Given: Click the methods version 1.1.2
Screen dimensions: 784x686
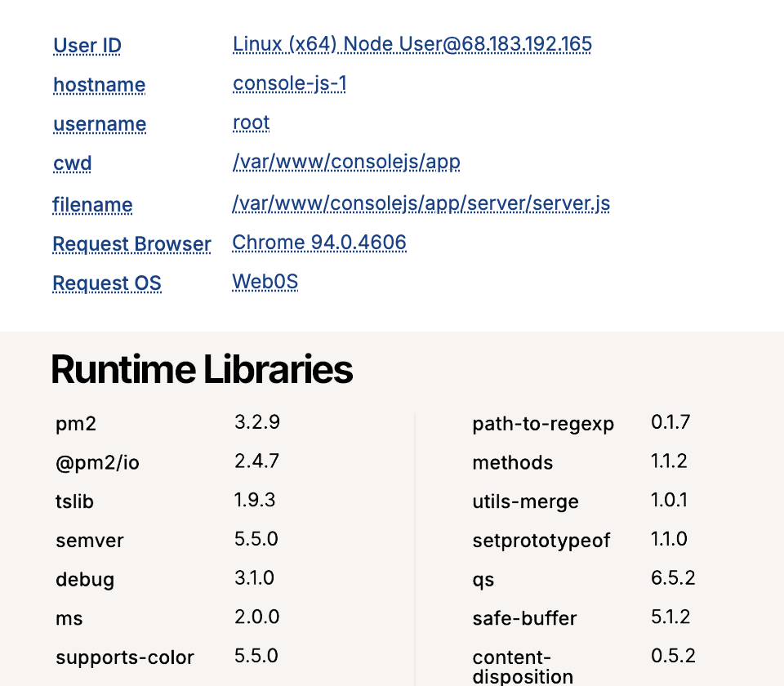Looking at the screenshot, I should 669,461.
